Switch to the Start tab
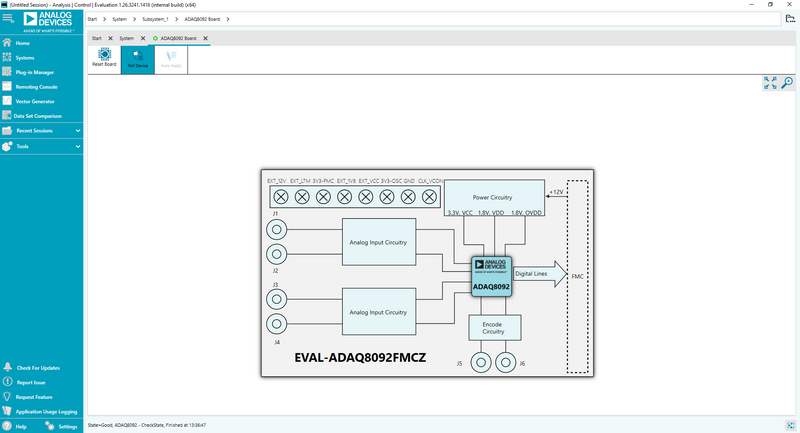 tap(97, 38)
